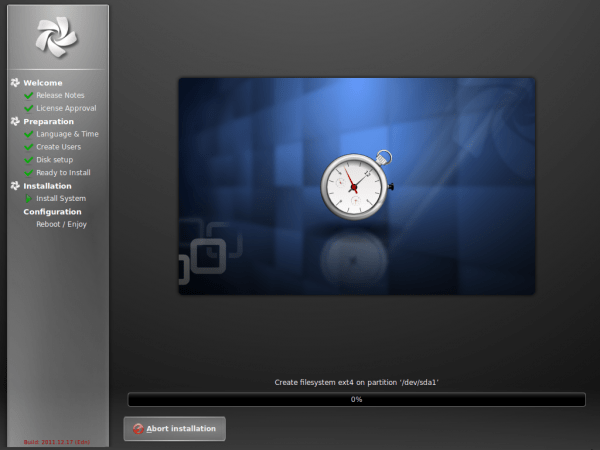The height and width of the screenshot is (450, 600).
Task: Open the Install System step
Action: coord(61,199)
